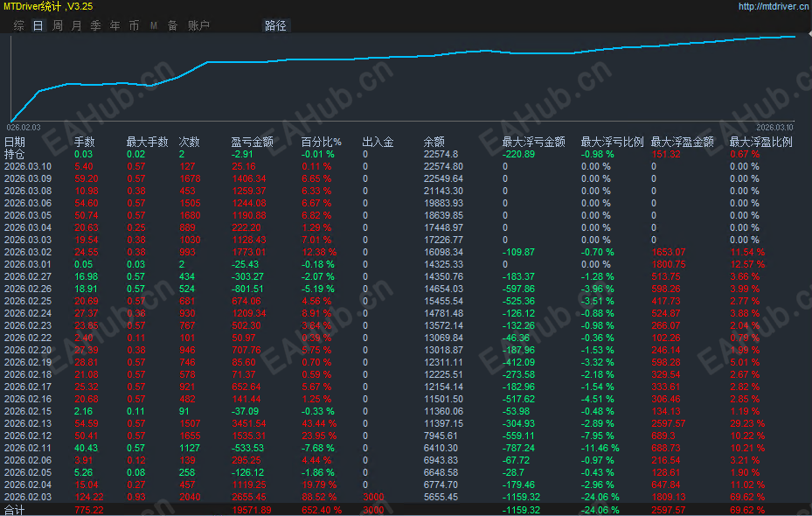
Task: Click the date cell 2026.02.26
Action: point(28,289)
